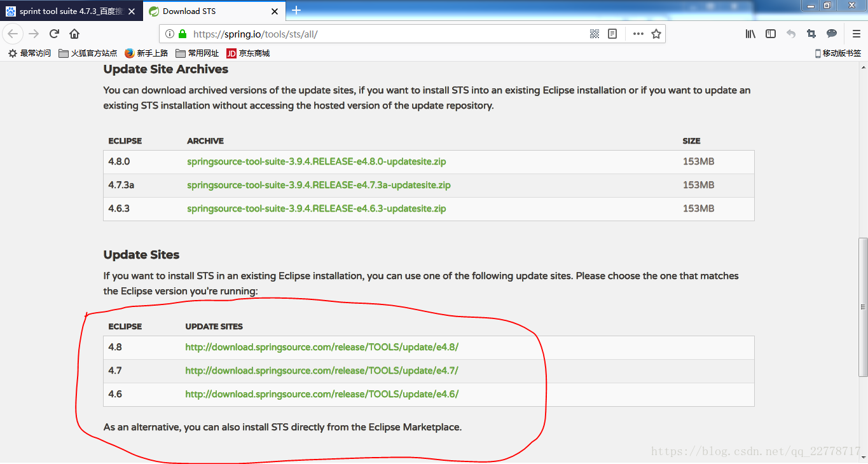Close the Download STS tab
Viewport: 868px width, 464px height.
[x=275, y=11]
